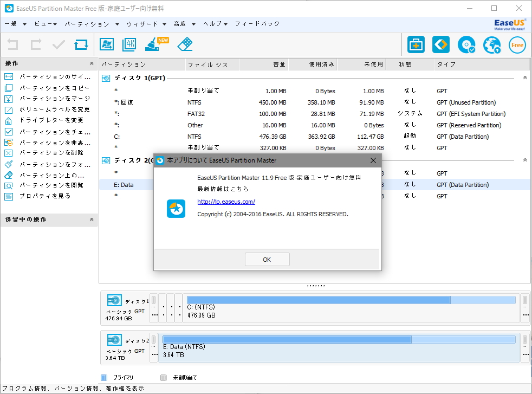Collapse the 操作 sidebar panel
532x394 pixels.
coord(92,63)
